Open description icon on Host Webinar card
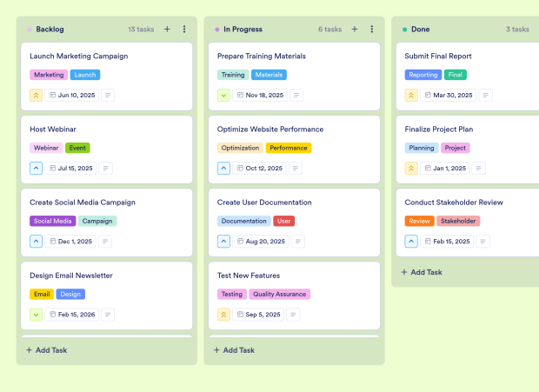Screen dimensions: 539x392 (x=105, y=169)
